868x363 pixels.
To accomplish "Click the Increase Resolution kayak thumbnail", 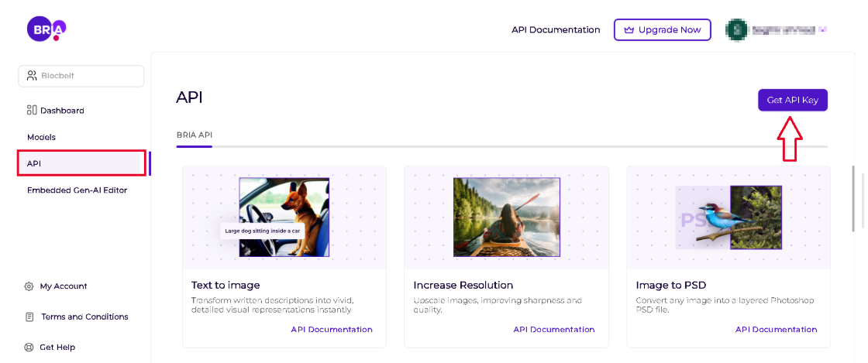I will [x=507, y=217].
